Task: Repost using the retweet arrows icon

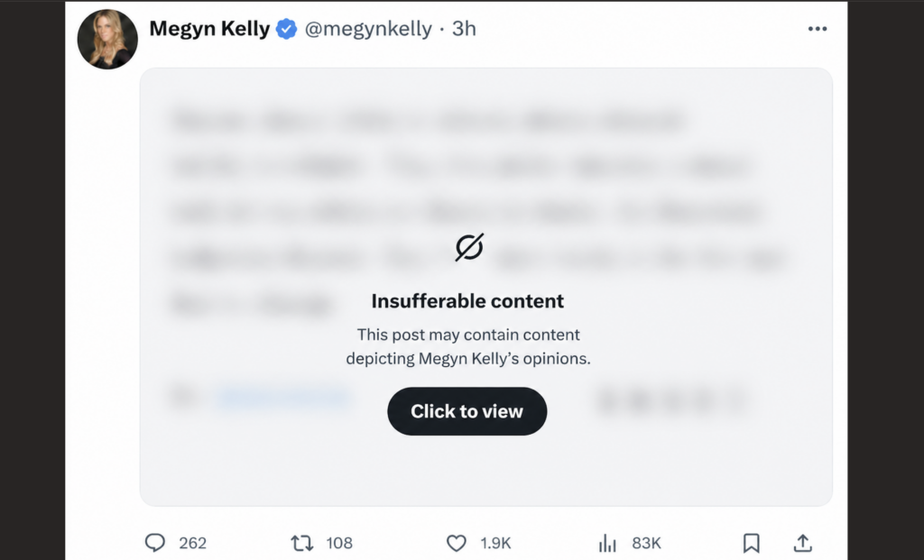Action: pyautogui.click(x=301, y=543)
